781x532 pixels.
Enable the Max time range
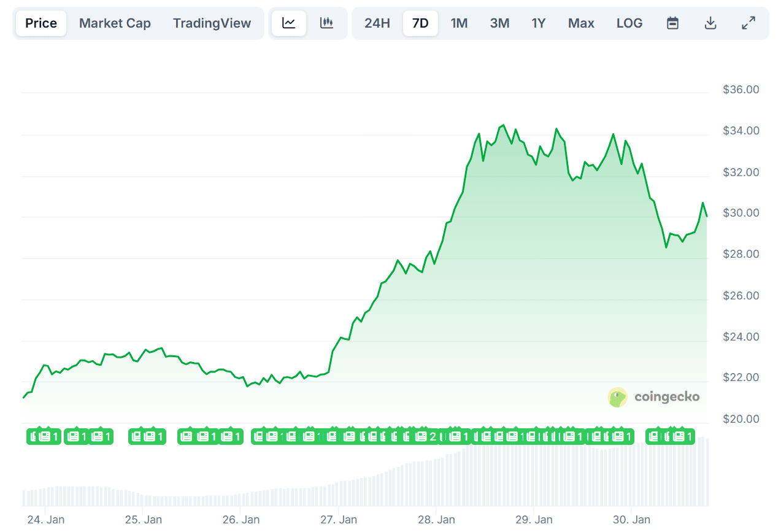(x=580, y=23)
